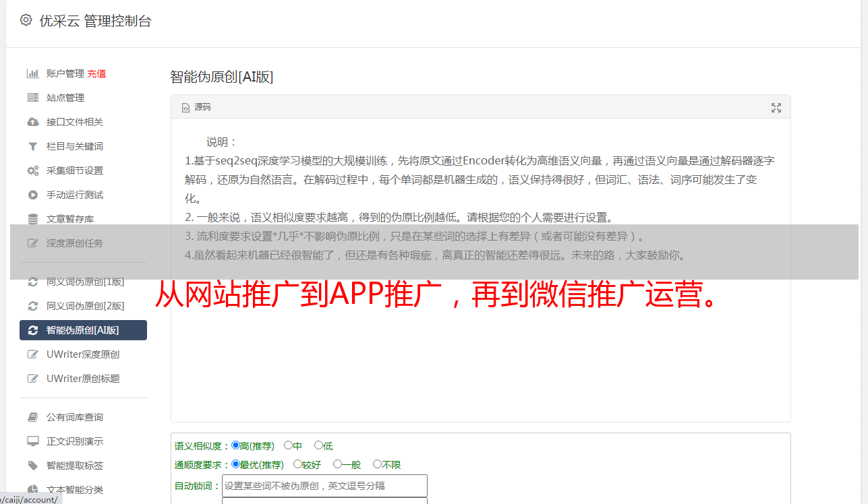Click the tag icon beside 智能提取标签
Screen dimensions: 868x504
(x=32, y=466)
